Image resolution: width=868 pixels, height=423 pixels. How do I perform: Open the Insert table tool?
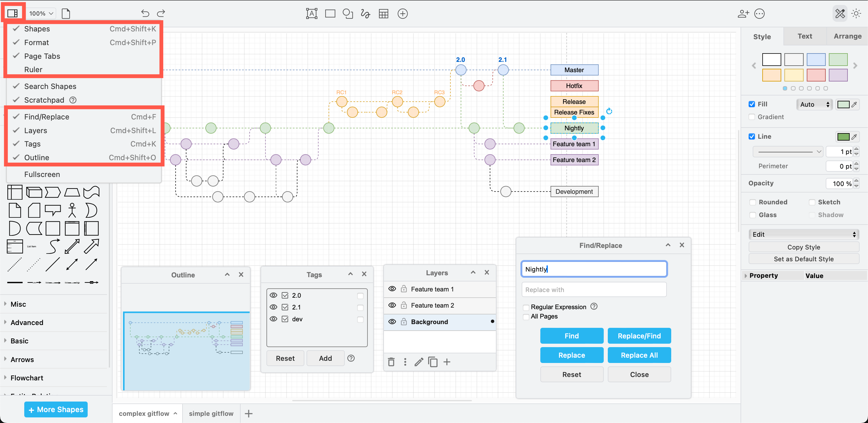pos(383,13)
